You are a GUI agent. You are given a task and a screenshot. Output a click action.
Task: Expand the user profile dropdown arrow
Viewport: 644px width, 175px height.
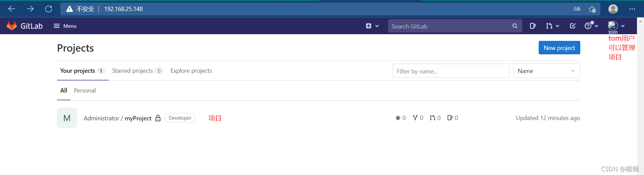coord(623,26)
